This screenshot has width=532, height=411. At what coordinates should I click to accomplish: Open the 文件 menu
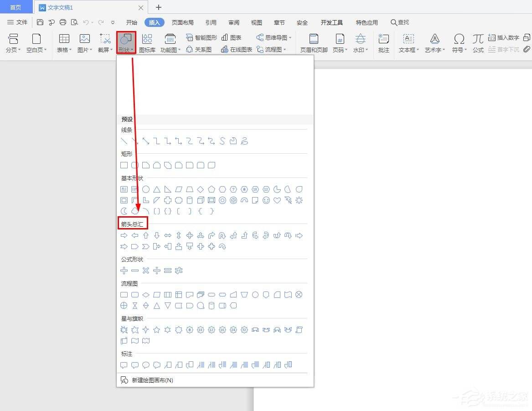pos(18,22)
